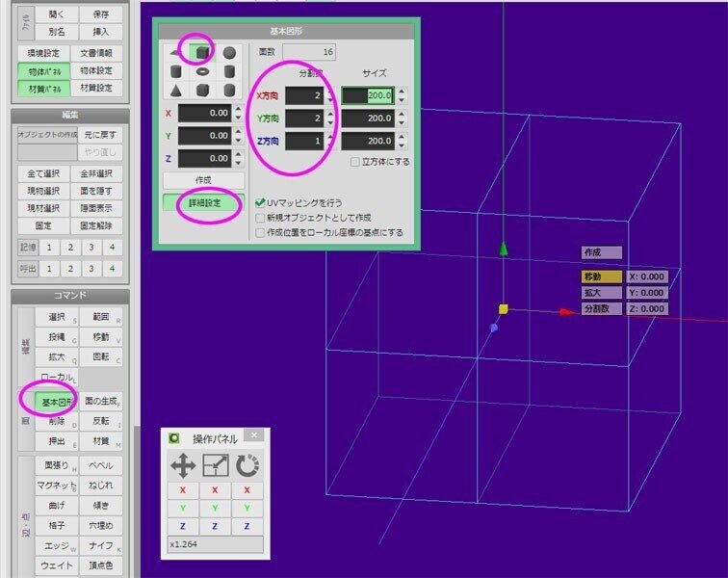Select the plane primitive shape icon

(x=175, y=53)
